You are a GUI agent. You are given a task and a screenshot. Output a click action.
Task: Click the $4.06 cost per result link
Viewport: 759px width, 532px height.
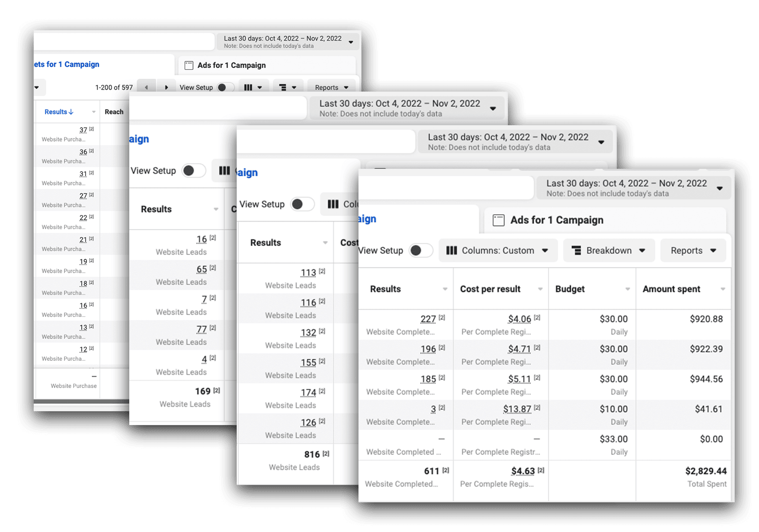point(519,319)
